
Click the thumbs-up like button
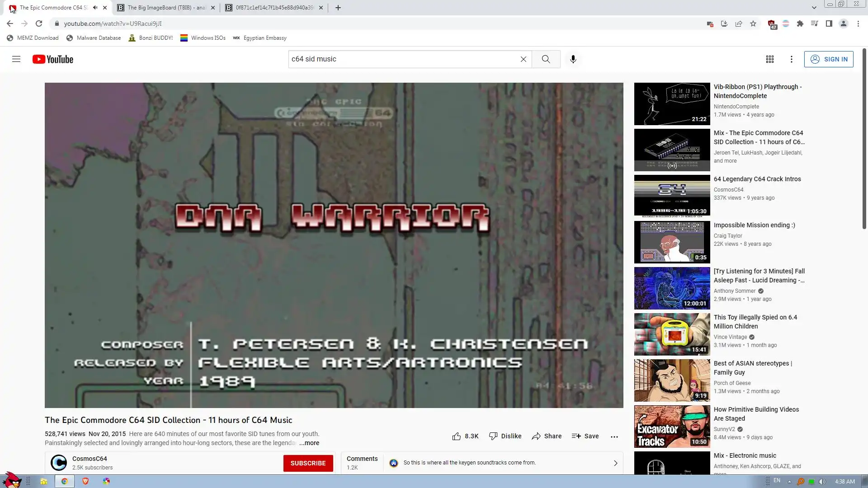tap(457, 436)
